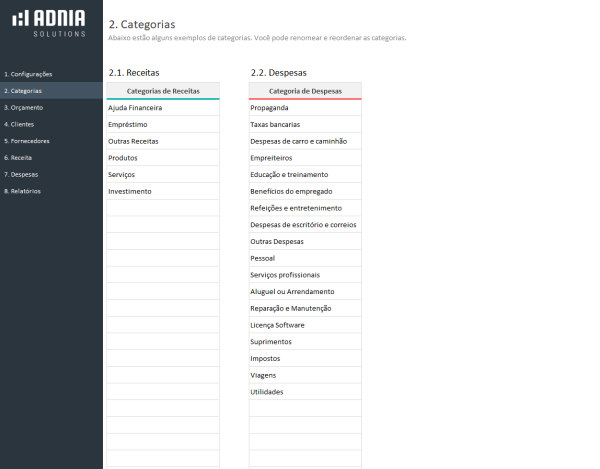Select the first empty cell below Investimento

click(x=163, y=208)
